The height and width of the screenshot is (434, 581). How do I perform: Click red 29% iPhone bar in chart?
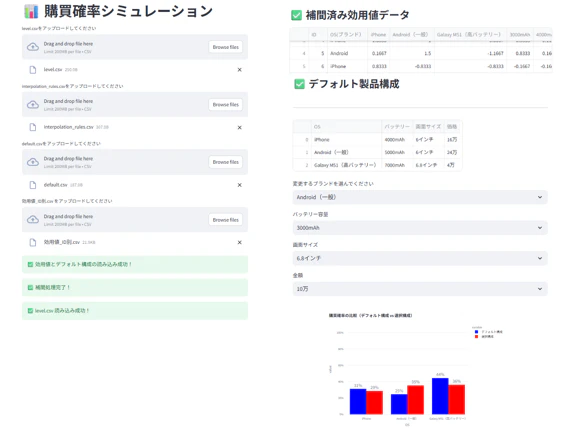tap(375, 402)
